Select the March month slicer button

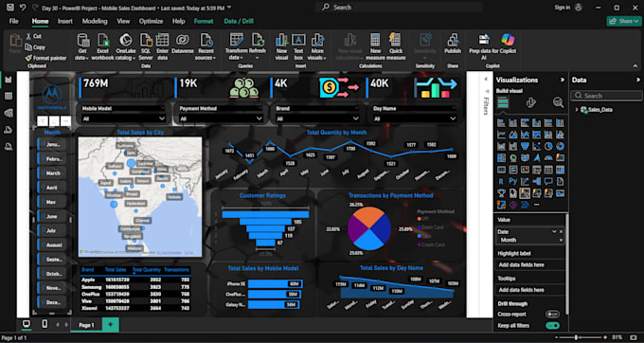point(52,173)
